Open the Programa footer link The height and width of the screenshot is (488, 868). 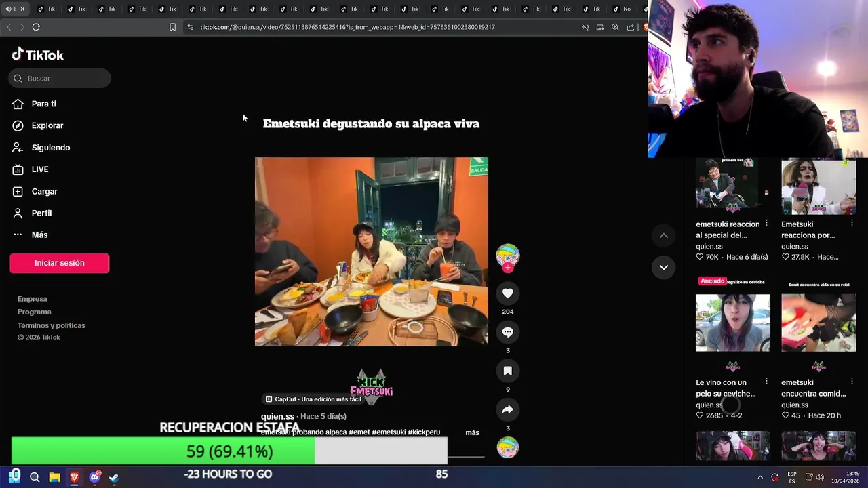click(x=34, y=312)
